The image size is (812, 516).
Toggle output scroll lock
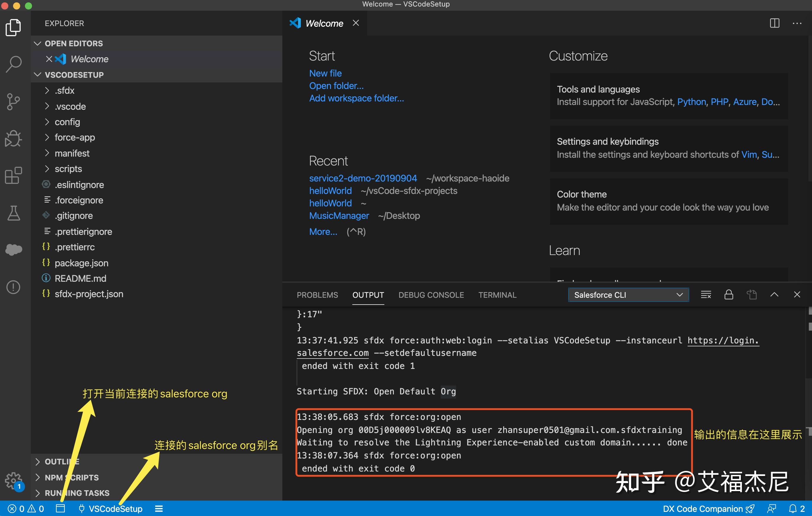(x=729, y=295)
